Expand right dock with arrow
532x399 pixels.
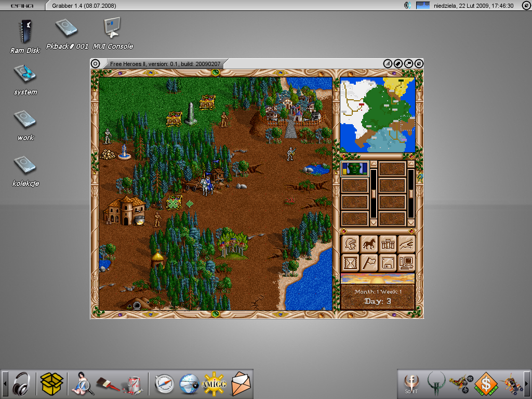point(527,384)
